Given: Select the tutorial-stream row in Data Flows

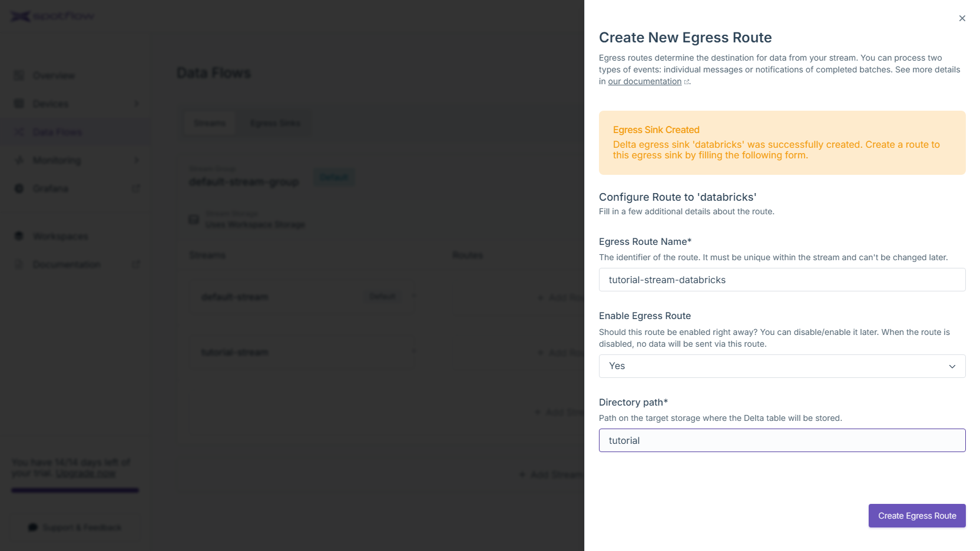Looking at the screenshot, I should point(303,352).
